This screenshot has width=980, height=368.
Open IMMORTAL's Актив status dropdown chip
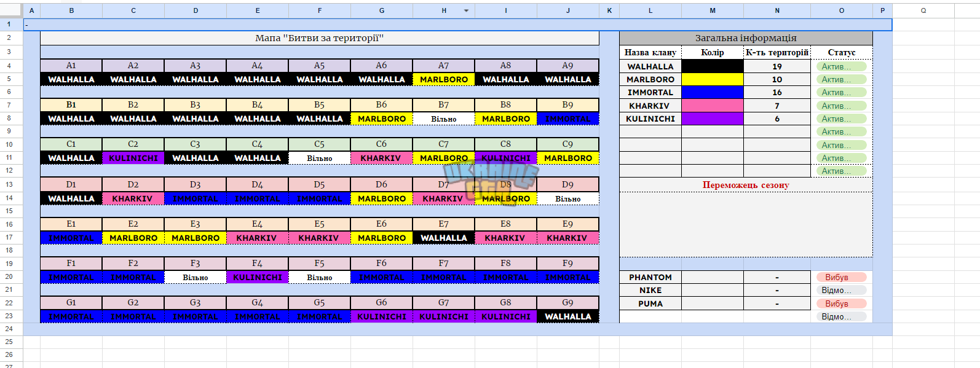click(x=841, y=92)
